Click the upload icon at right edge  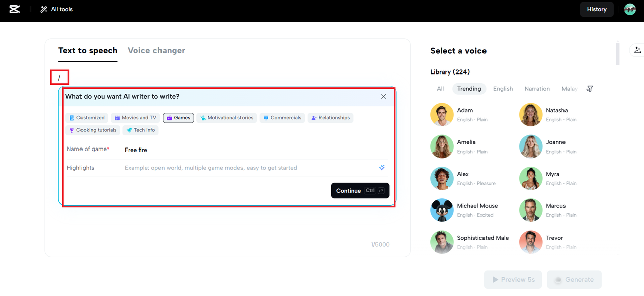pos(637,50)
